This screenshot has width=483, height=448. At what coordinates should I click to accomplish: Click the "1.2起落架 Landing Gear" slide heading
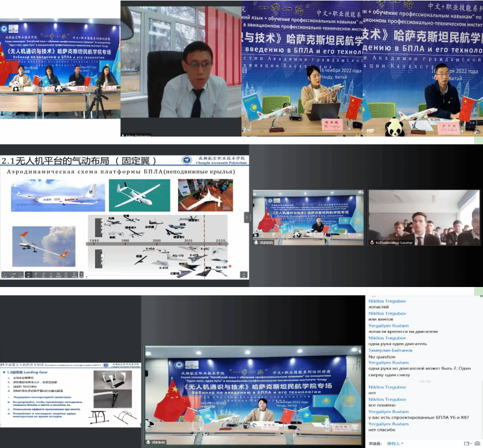coord(27,372)
